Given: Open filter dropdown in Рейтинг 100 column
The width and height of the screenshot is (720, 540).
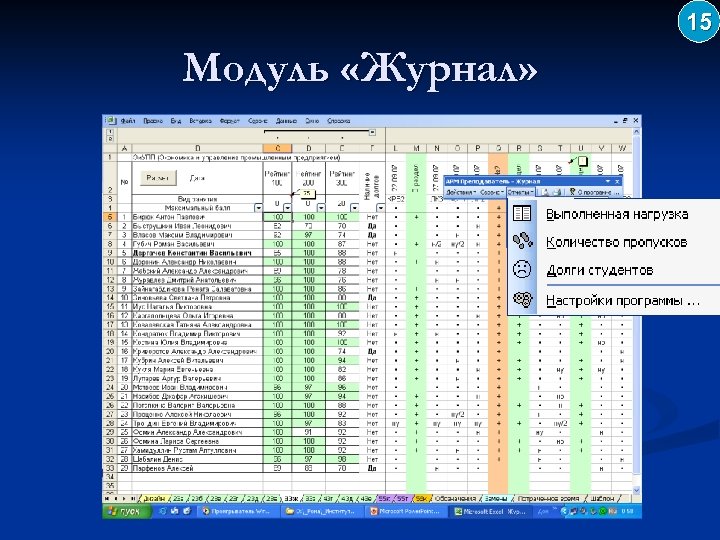Looking at the screenshot, I should [287, 208].
